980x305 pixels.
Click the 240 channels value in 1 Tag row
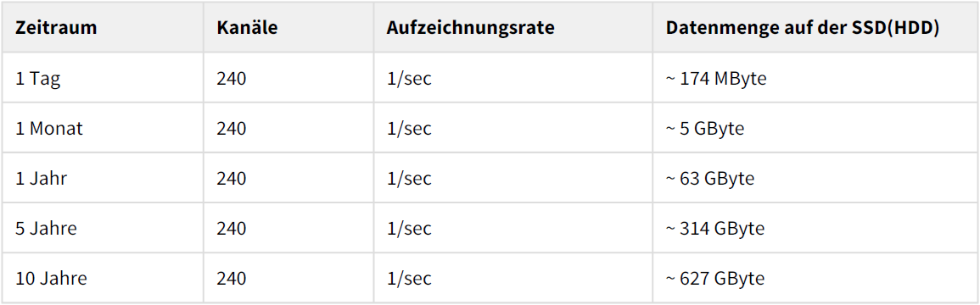tap(232, 79)
